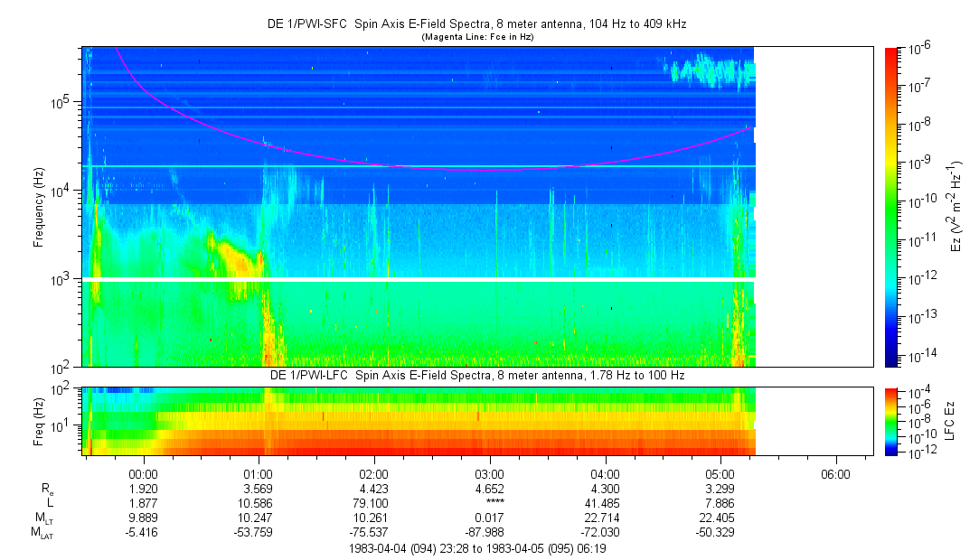
Task: Select the 00:00 time tick label
Action: [x=144, y=473]
